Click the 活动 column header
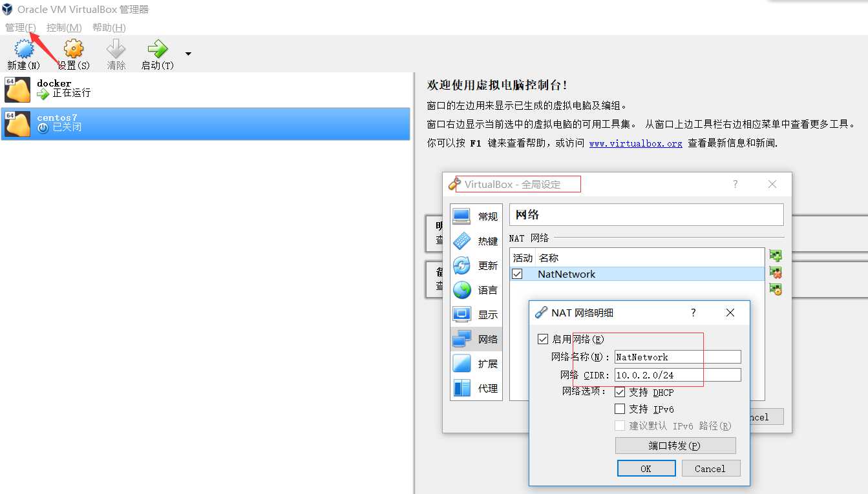The image size is (868, 494). [x=523, y=258]
